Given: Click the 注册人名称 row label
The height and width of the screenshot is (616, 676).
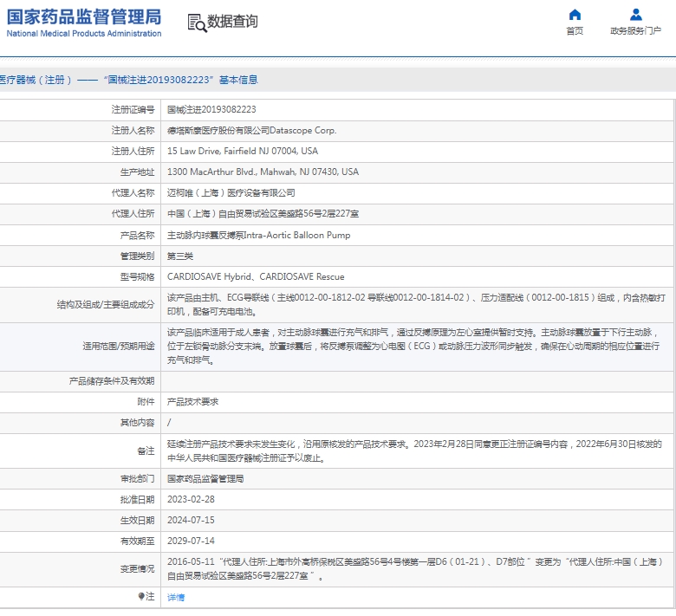Looking at the screenshot, I should tap(133, 130).
